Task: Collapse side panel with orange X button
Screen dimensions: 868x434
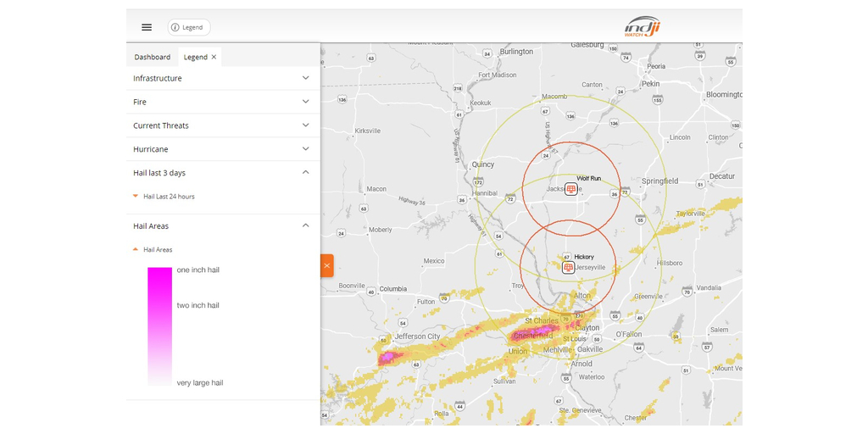Action: tap(326, 265)
